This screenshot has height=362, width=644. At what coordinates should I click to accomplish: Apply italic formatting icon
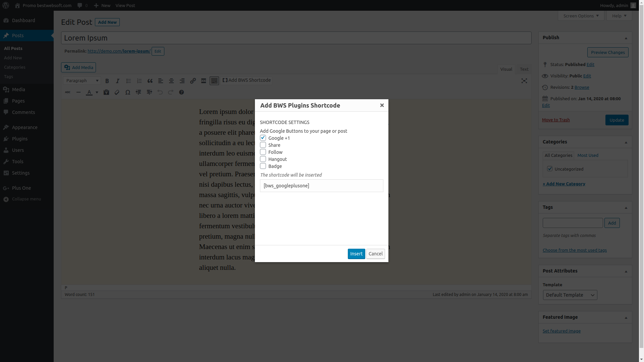tap(118, 81)
